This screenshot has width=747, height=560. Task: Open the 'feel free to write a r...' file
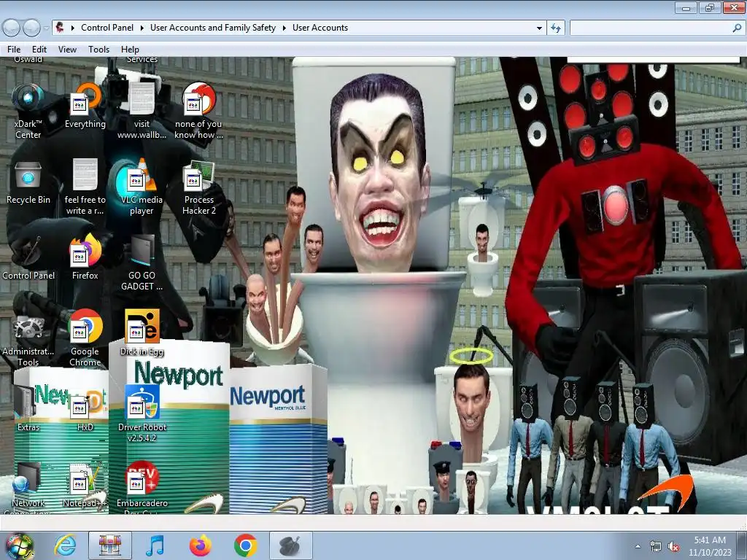click(85, 187)
